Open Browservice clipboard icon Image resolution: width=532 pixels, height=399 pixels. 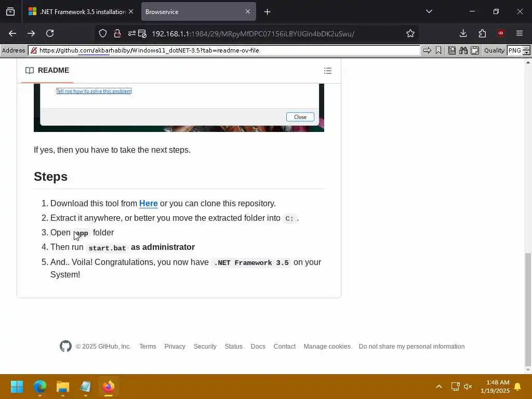click(x=475, y=50)
